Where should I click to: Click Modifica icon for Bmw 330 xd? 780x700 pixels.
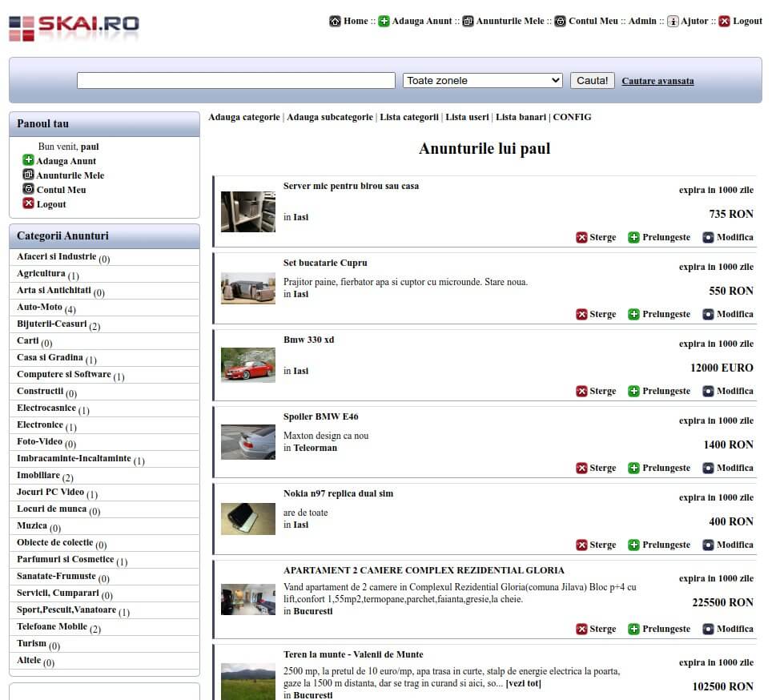708,391
